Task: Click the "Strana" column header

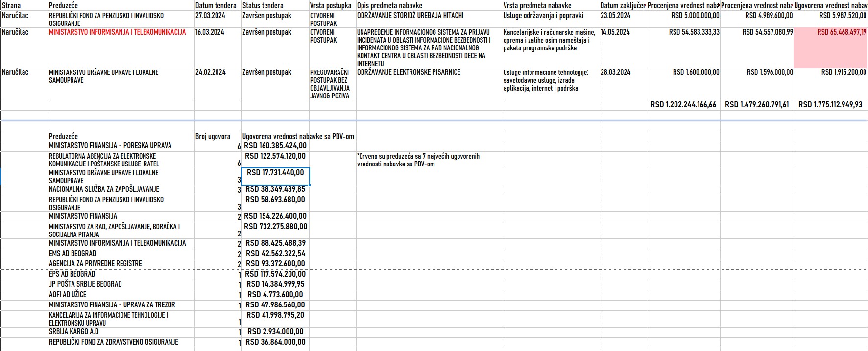Action: [11, 5]
